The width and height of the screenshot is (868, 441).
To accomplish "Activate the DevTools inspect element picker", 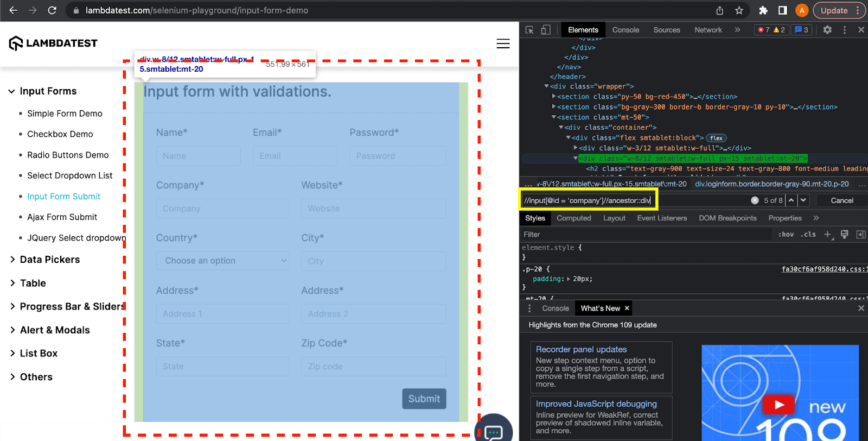I will coord(529,30).
